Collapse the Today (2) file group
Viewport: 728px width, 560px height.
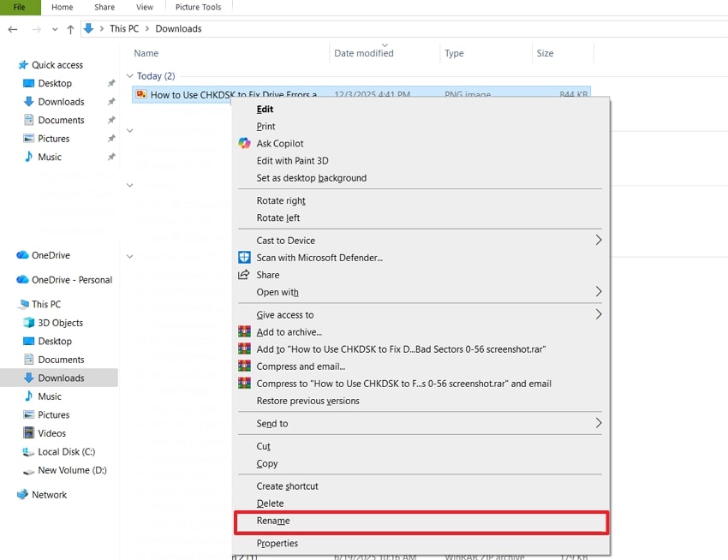point(130,76)
